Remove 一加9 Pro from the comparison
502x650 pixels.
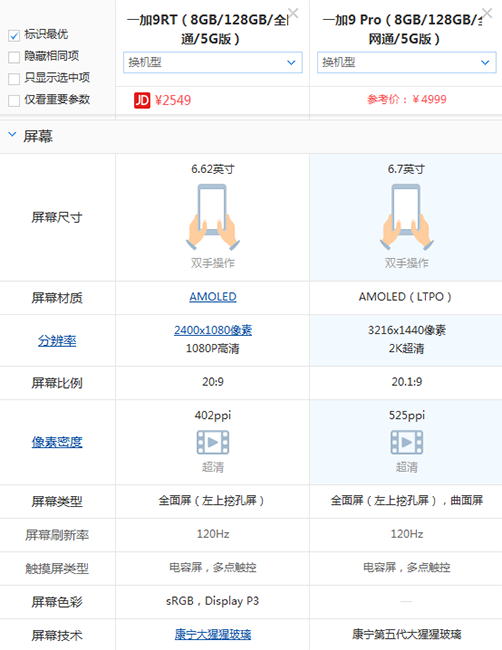tap(487, 13)
